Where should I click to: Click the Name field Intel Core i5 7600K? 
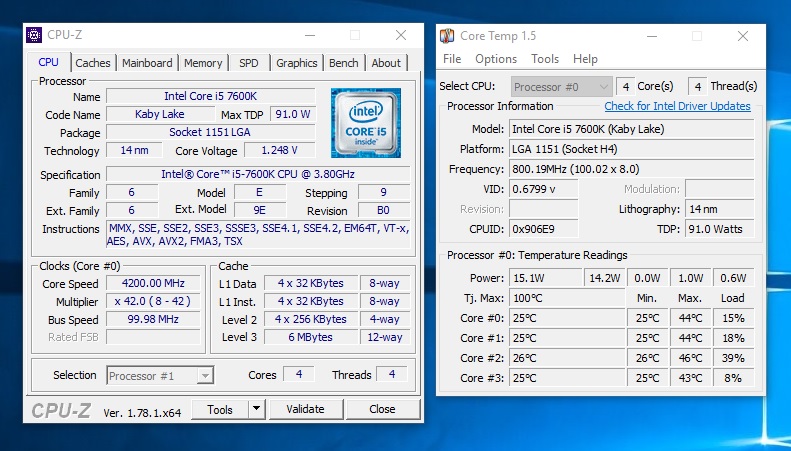click(x=210, y=96)
